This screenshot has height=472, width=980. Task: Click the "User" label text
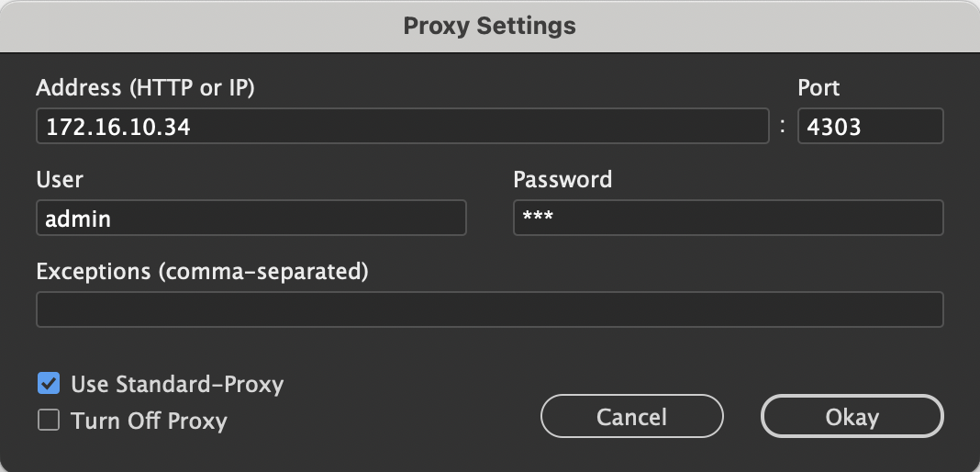tap(60, 179)
